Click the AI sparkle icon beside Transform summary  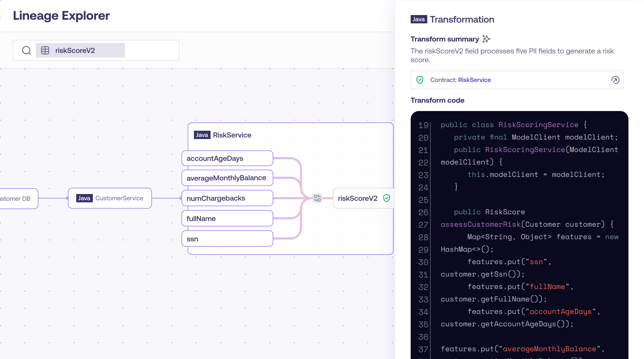(x=486, y=39)
